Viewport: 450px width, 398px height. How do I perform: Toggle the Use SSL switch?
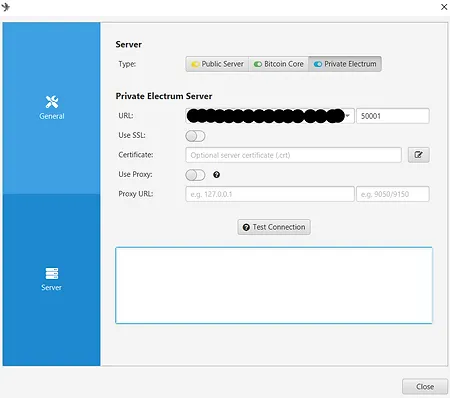[195, 136]
